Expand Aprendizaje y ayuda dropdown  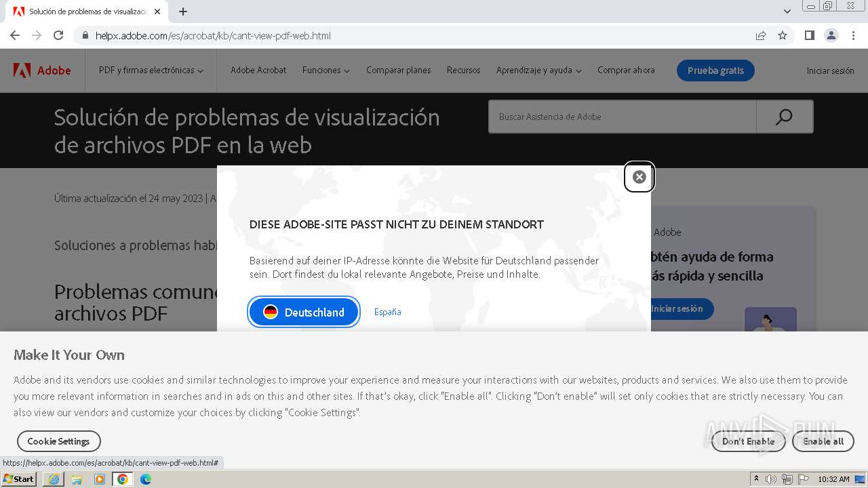pos(539,70)
